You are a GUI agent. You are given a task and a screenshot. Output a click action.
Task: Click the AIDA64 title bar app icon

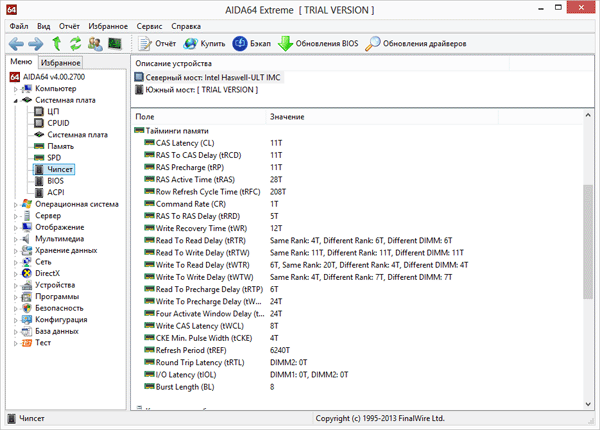click(x=11, y=10)
